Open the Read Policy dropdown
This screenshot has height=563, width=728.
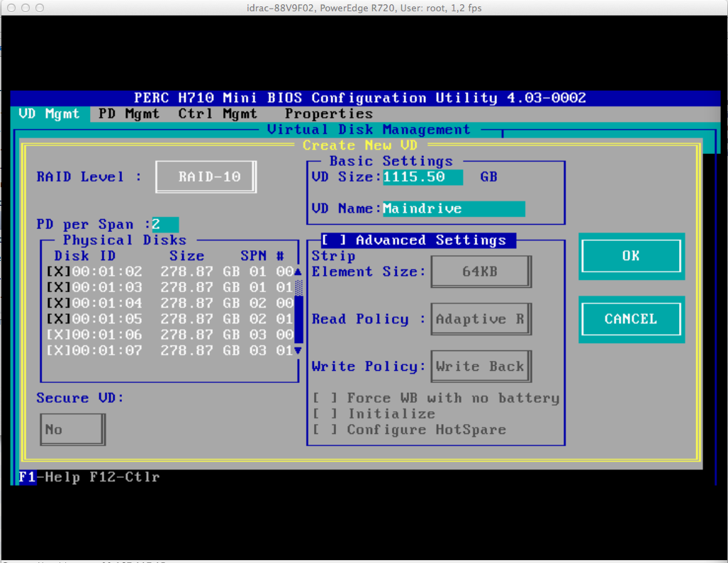click(x=481, y=319)
